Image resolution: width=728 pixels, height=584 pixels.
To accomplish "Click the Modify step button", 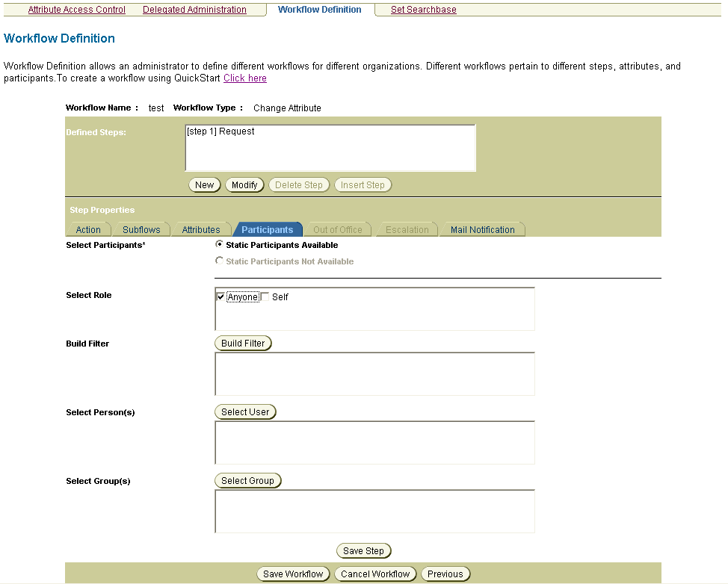I will point(244,185).
